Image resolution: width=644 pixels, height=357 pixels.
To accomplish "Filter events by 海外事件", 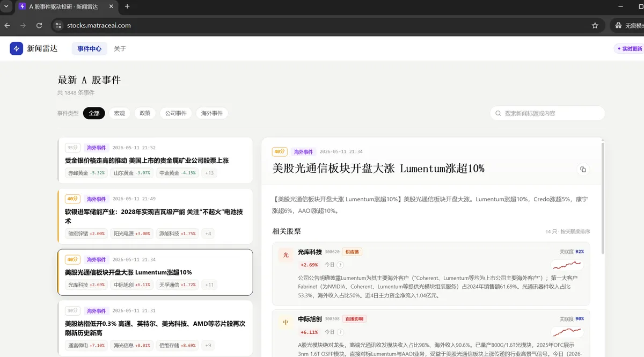I will coord(212,113).
